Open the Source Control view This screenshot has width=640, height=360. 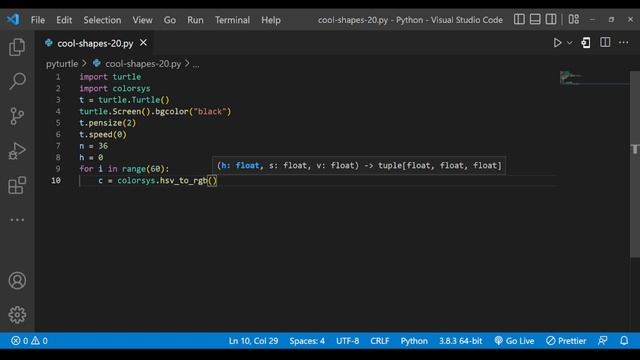(17, 116)
